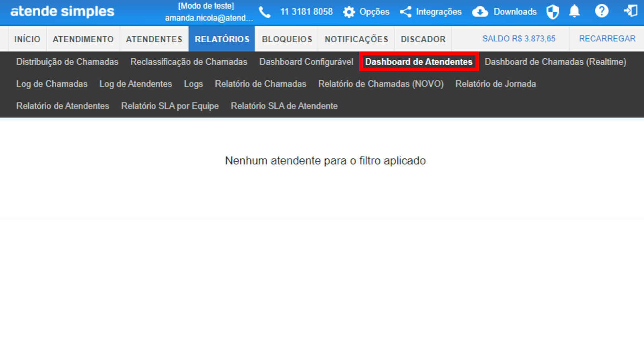
Task: Click the SALDO R$ 3.873,65 balance
Action: pos(519,39)
